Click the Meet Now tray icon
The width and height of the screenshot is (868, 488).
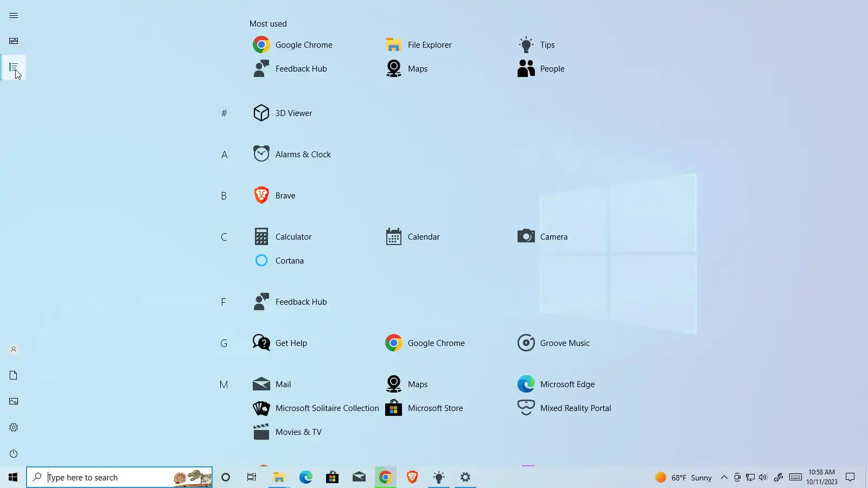tap(737, 477)
